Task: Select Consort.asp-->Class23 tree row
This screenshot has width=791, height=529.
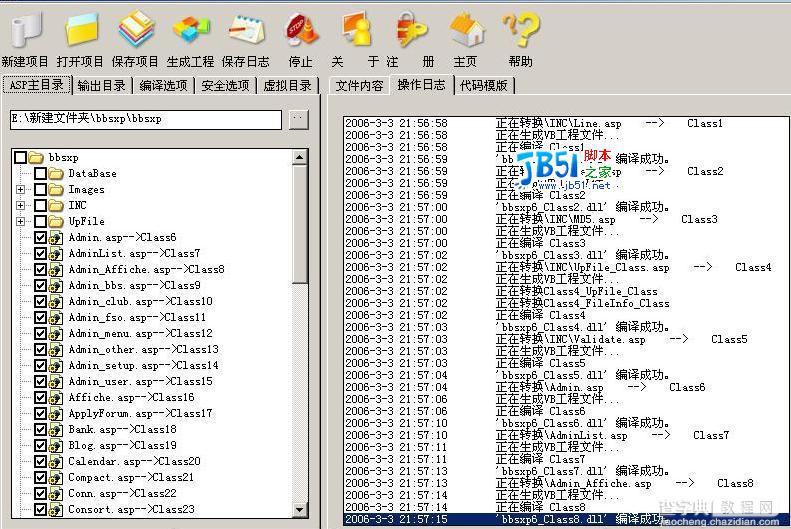Action: pos(131,509)
